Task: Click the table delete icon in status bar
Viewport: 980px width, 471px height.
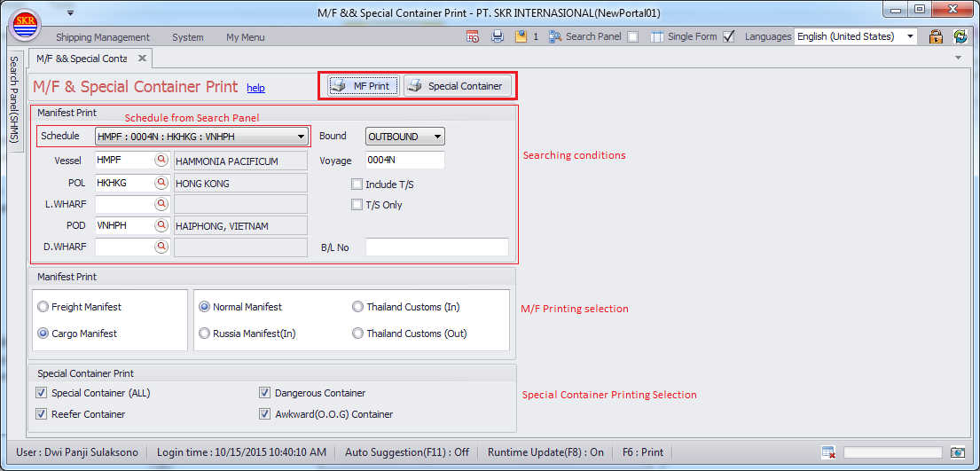Action: (x=828, y=452)
